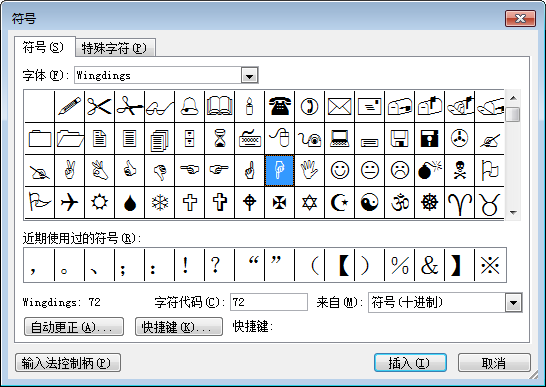Screen dimensions: 546x387
Task: Choose the open raised hand symbol
Action: coord(309,170)
